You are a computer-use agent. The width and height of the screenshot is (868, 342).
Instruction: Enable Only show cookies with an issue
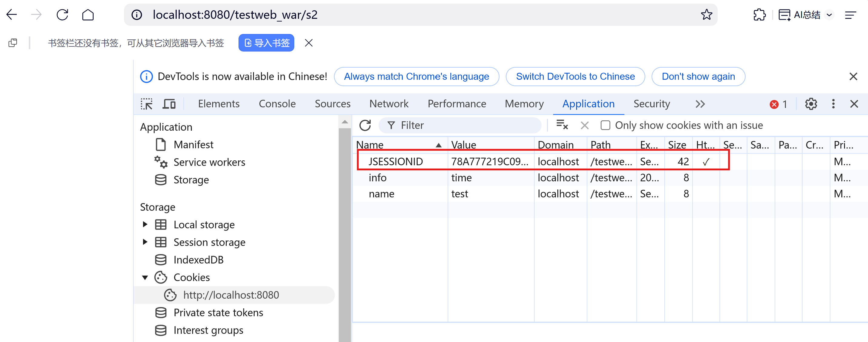coord(605,125)
